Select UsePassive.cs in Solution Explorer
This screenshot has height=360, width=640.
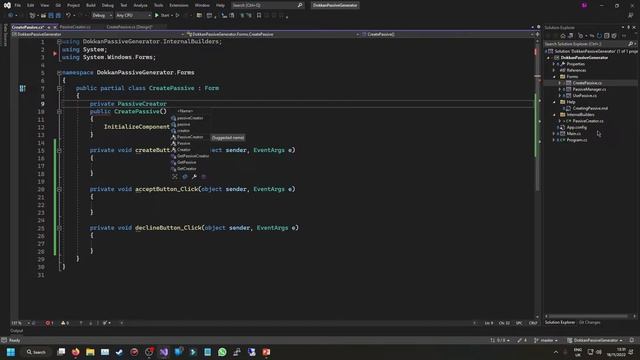click(584, 96)
